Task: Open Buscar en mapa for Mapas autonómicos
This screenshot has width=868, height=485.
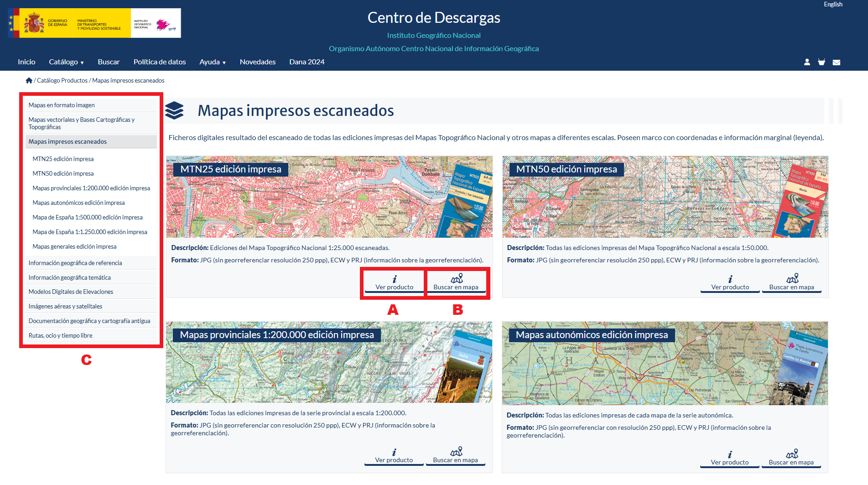Action: pos(791,458)
